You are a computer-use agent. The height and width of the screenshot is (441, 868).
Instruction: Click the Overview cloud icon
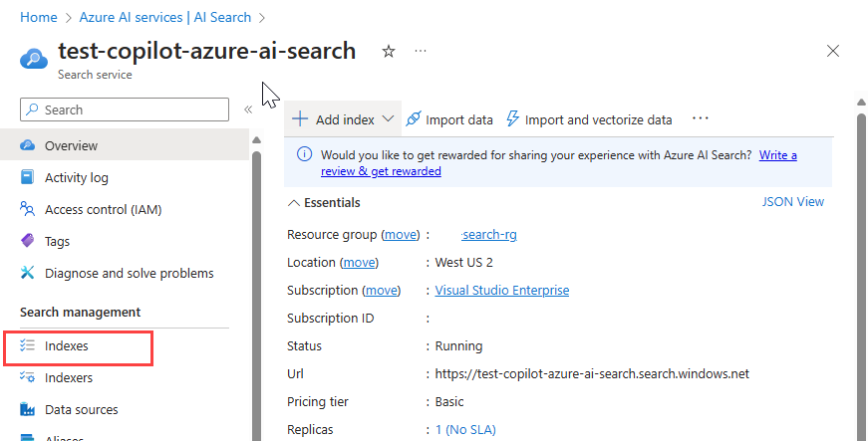(27, 145)
